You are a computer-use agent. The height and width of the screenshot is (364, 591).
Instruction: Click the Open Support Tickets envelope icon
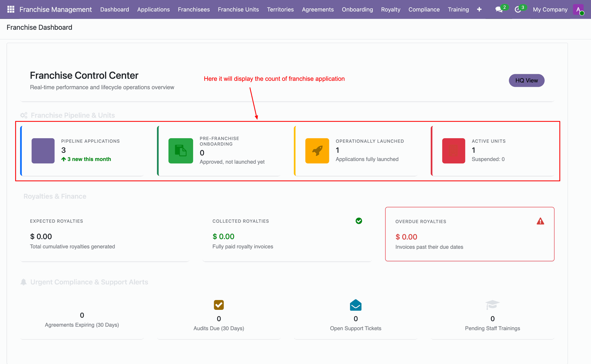tap(356, 305)
